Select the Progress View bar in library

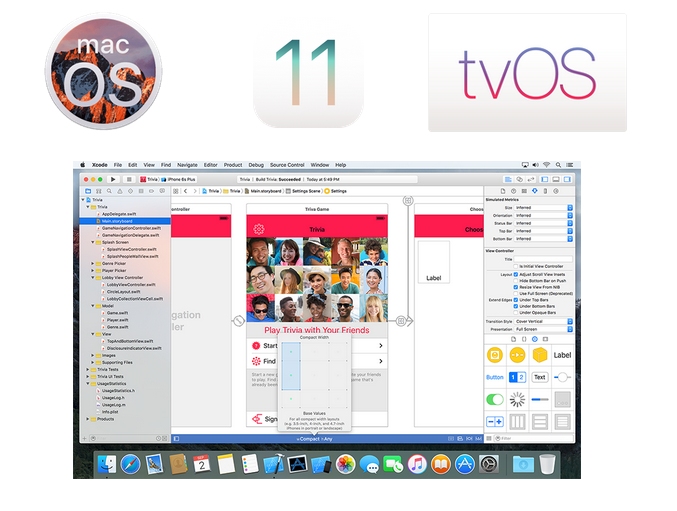[540, 400]
